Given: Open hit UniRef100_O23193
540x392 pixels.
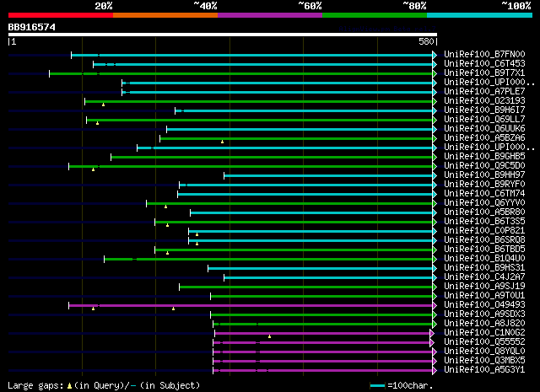Looking at the screenshot, I should click(x=484, y=100).
